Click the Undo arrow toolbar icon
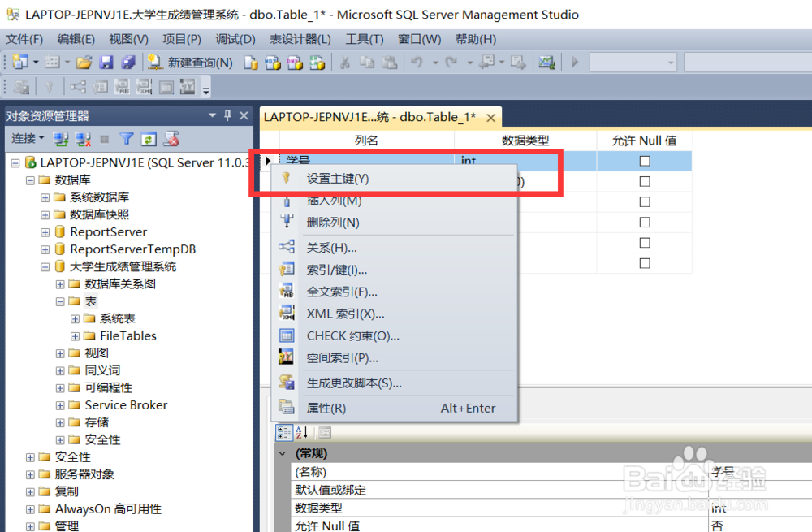The width and height of the screenshot is (812, 532). pyautogui.click(x=417, y=63)
